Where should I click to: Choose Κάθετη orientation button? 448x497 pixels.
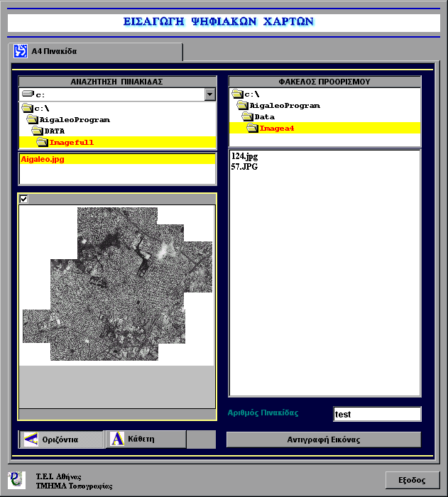coord(146,439)
